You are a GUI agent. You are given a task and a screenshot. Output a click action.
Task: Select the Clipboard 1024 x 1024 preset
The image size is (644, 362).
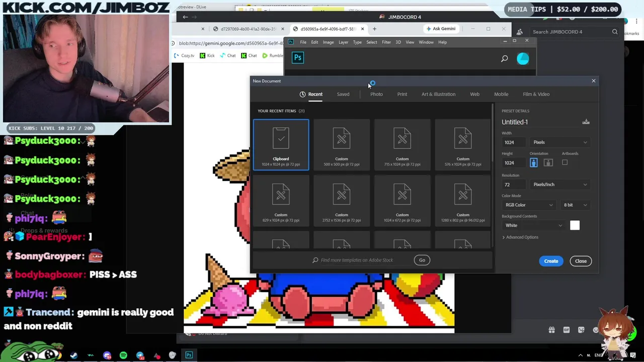click(x=281, y=145)
